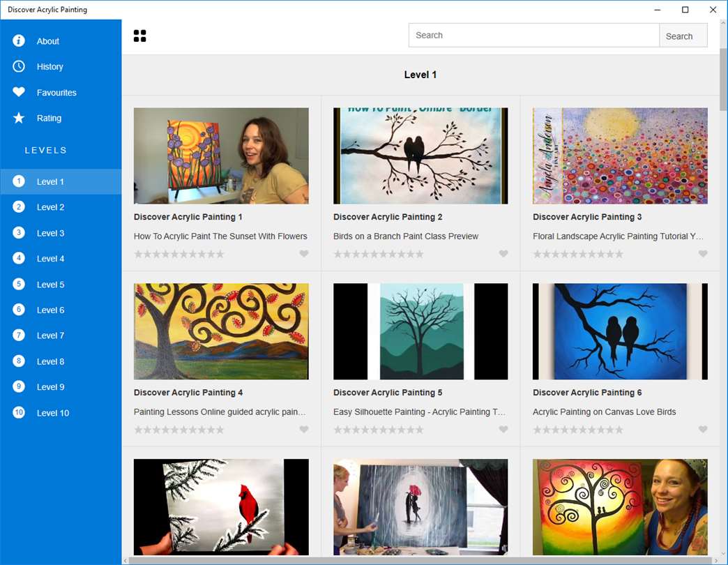Switch to Level 3

click(61, 233)
